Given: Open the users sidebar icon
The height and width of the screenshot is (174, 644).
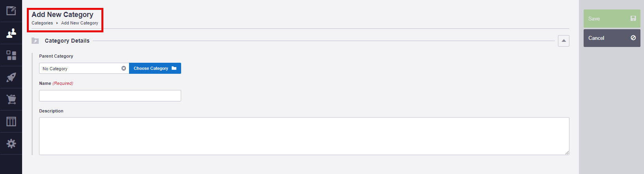Looking at the screenshot, I should [11, 33].
